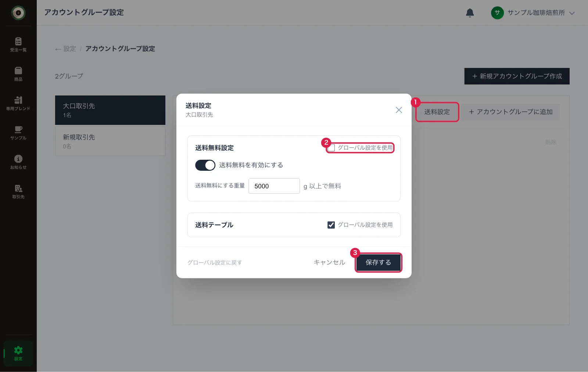Click the 送料テーブル heading

(214, 225)
